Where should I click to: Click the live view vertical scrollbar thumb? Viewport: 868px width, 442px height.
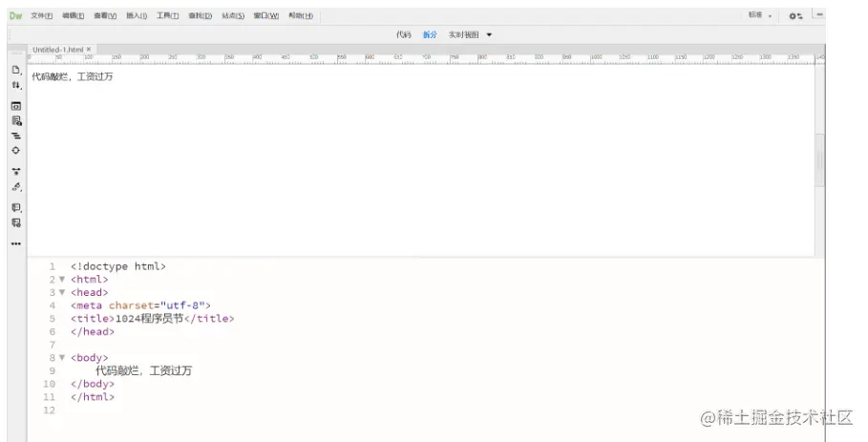click(x=820, y=159)
